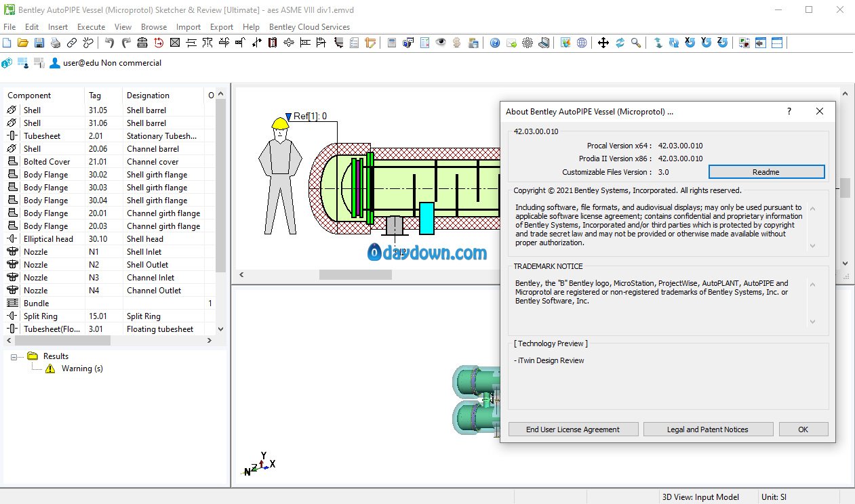Select Nozzle N1 Shell Inlet row
855x504 pixels.
tap(110, 251)
